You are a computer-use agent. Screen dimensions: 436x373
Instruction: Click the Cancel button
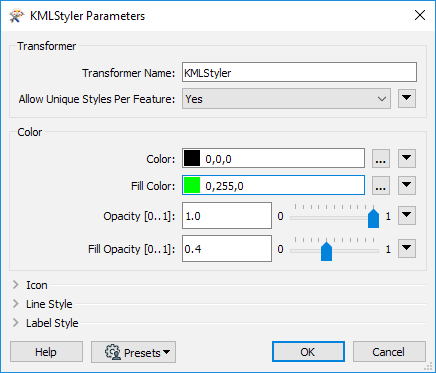389,352
